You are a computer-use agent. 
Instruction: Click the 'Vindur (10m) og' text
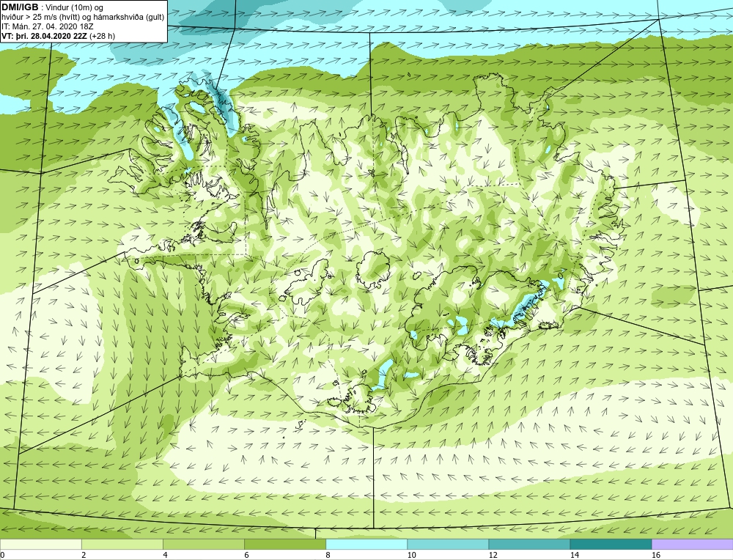coord(74,8)
